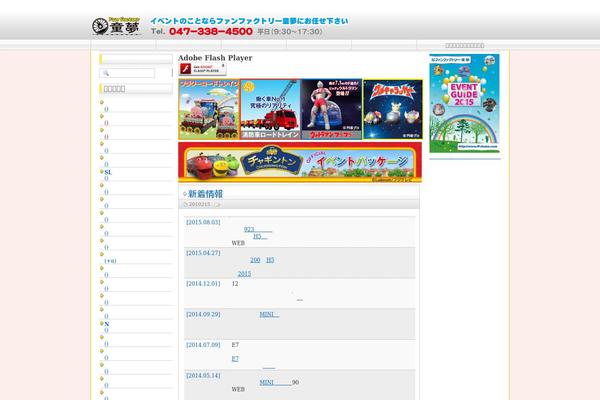This screenshot has width=600, height=400.
Task: Click the [2015.04.27] date text
Action: pos(203,253)
